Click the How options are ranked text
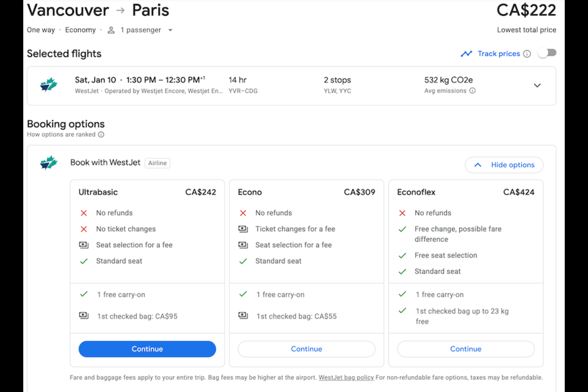The image size is (588, 392). pos(61,134)
